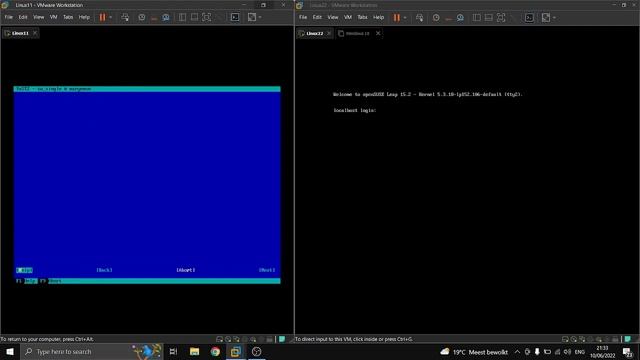Toggle console view in the Linux11 window

coord(235,17)
